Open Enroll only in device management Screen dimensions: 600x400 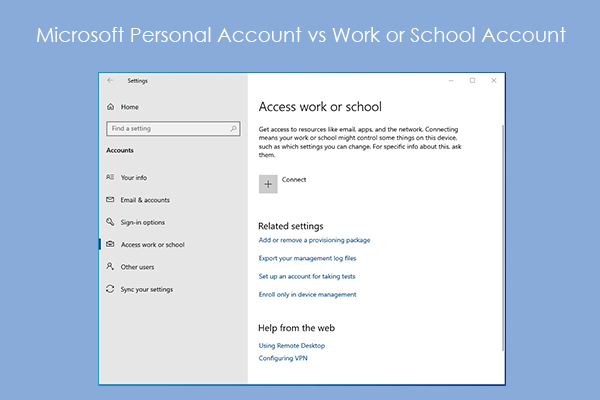click(x=307, y=294)
